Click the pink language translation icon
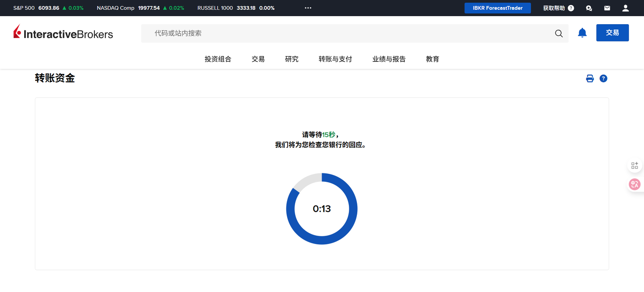The image size is (644, 292). pos(635,184)
